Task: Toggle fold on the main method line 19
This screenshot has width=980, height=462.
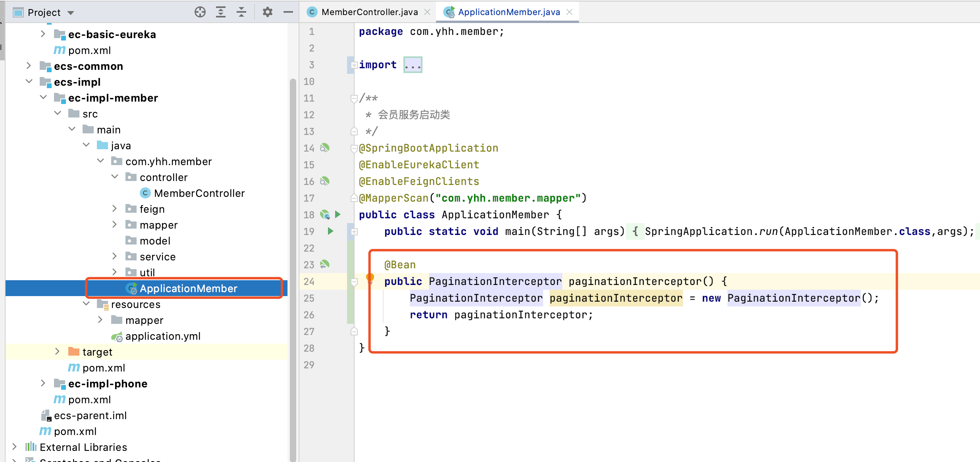Action: click(x=354, y=231)
